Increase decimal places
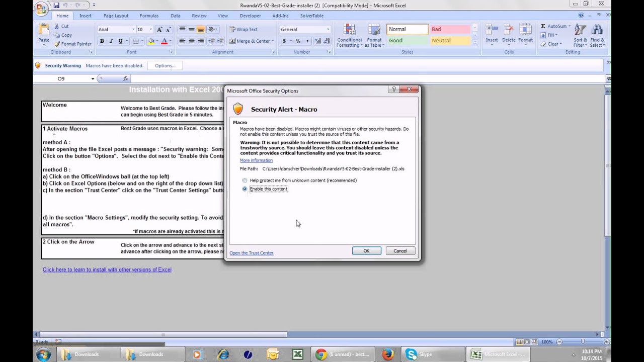The height and width of the screenshot is (362, 644). coord(317,41)
